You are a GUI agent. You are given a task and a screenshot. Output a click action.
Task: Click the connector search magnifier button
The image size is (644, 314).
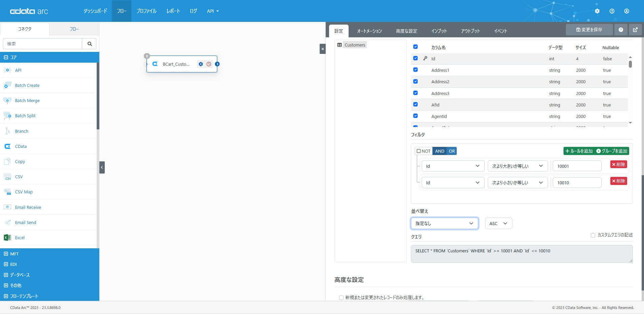[x=89, y=44]
